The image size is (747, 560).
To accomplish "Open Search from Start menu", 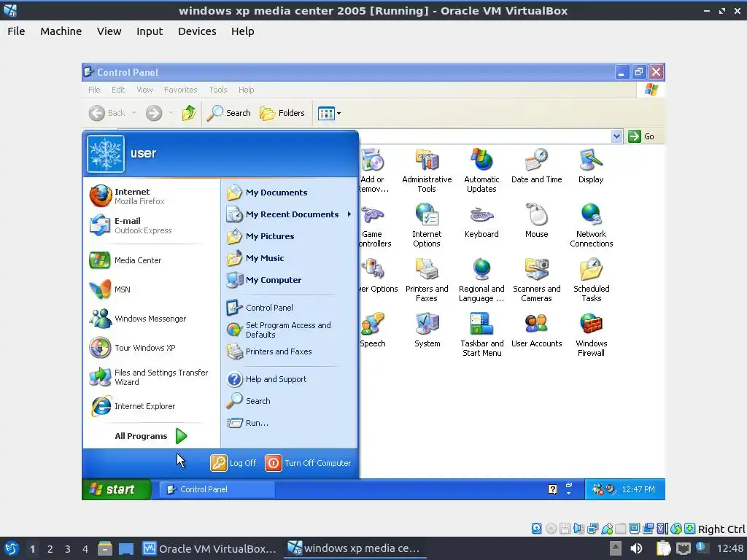I will (289, 401).
